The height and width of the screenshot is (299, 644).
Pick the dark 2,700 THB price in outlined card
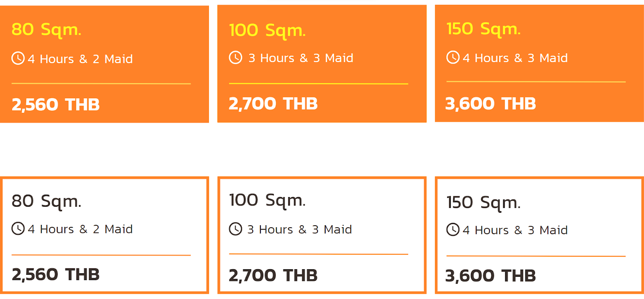point(273,276)
